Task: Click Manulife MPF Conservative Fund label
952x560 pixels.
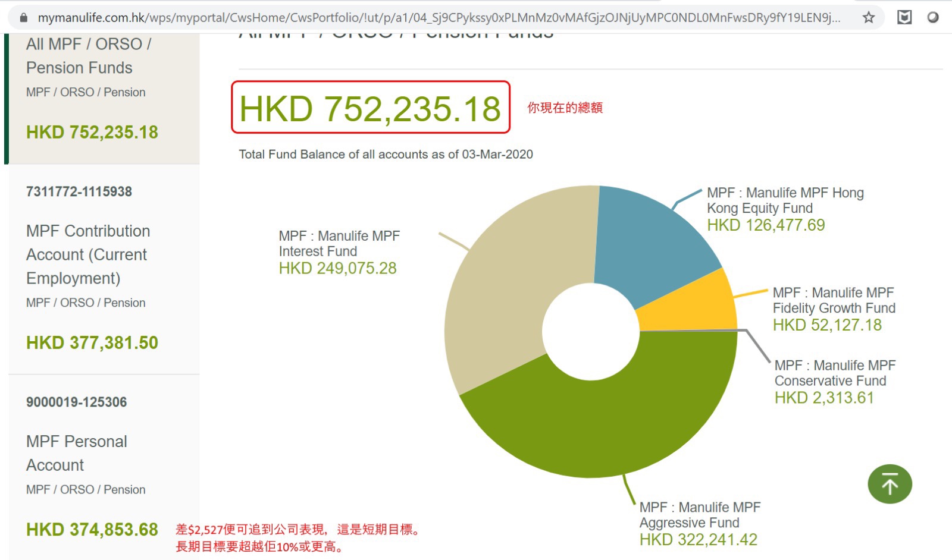Action: [x=835, y=373]
